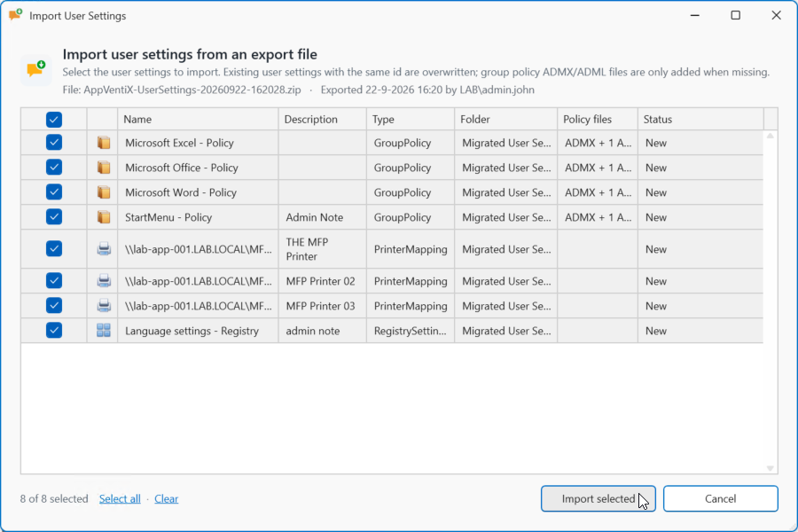This screenshot has height=532, width=798.
Task: Click the Cancel button
Action: [x=720, y=498]
